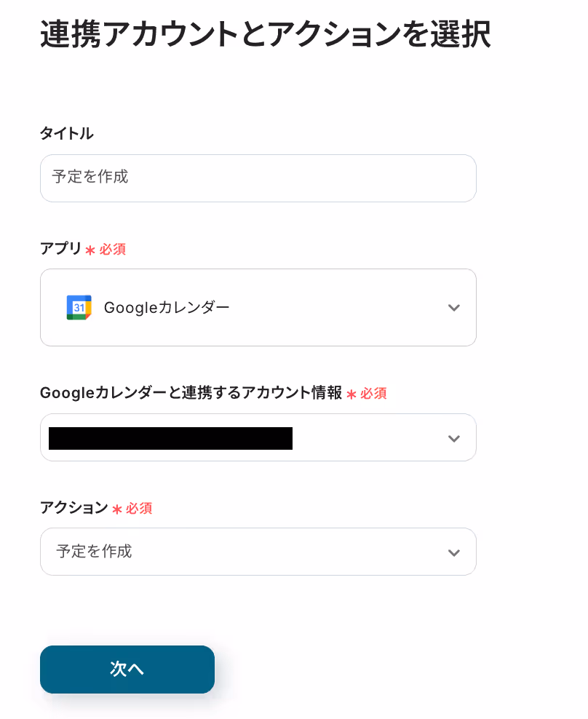Click the Googleカレンダーと連携するアカウント情報 label
The width and height of the screenshot is (588, 719).
pos(191,393)
